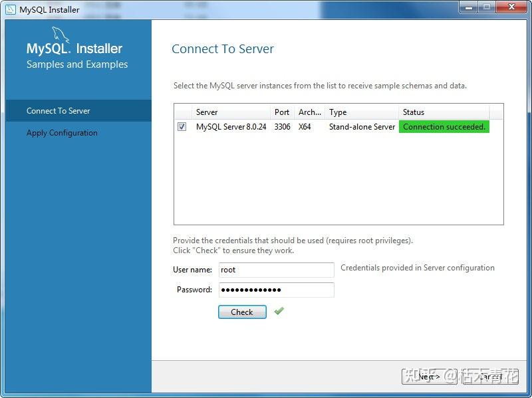Close the MySQL Installer window
This screenshot has width=532, height=398.
pos(511,7)
